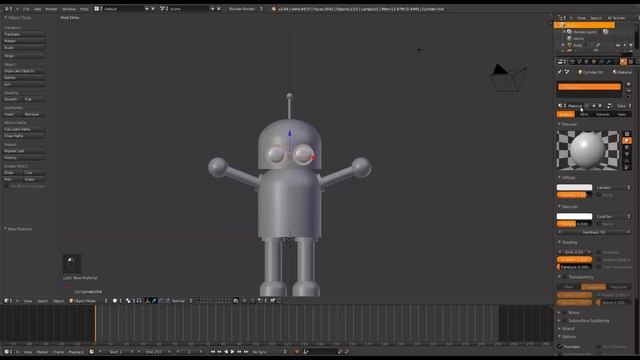
Task: Click the Calculate Paths button
Action: click(24, 129)
